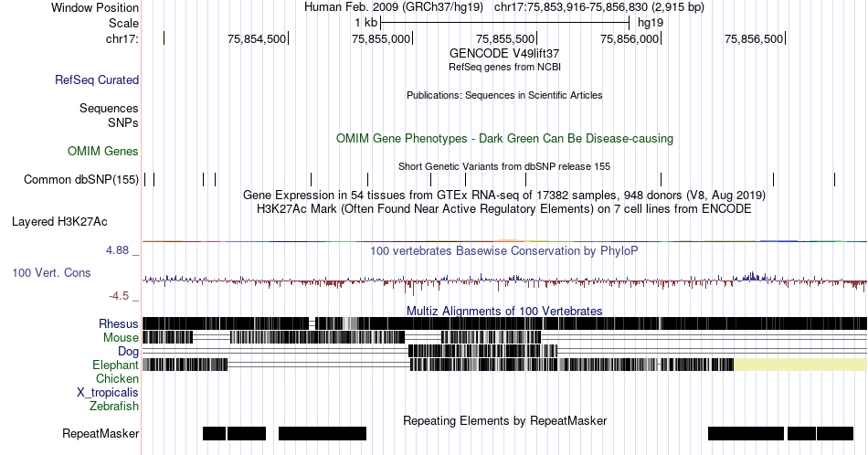
Task: Click the chr17: ruler label
Action: coord(122,38)
